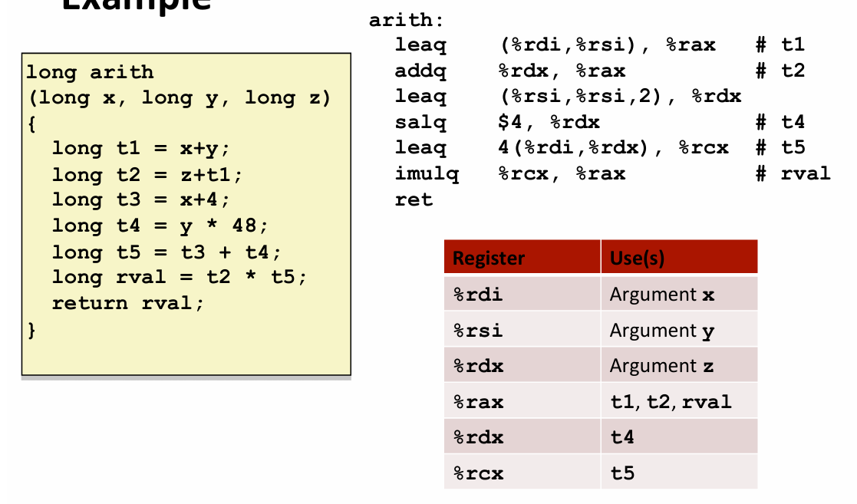Select the imulq instruction mnemonic

[x=427, y=174]
